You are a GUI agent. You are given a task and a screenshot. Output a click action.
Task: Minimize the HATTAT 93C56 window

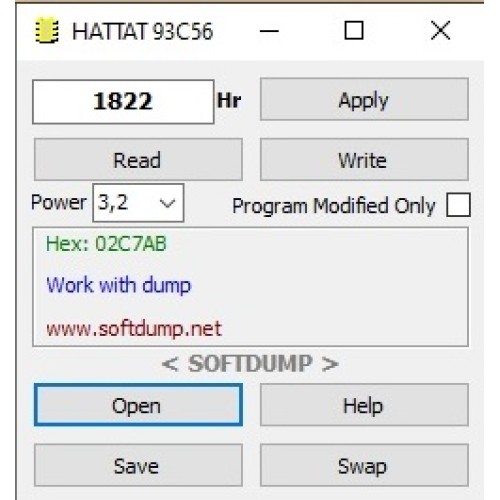(269, 31)
